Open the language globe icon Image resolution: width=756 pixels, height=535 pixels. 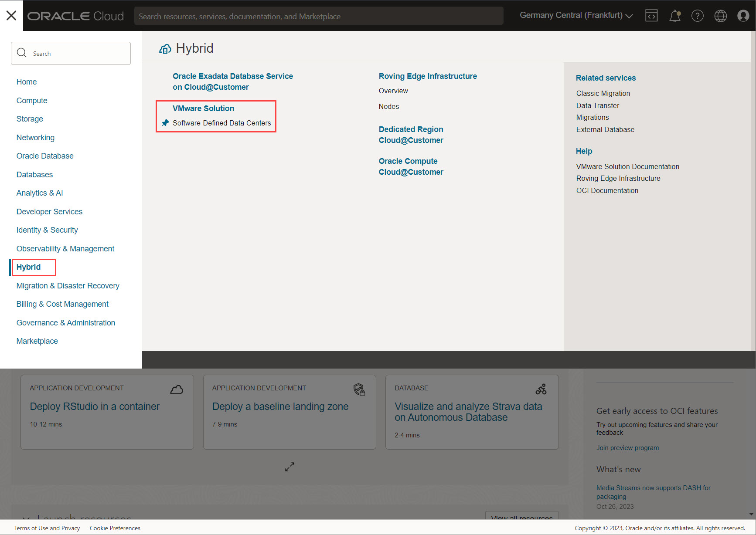pos(721,16)
